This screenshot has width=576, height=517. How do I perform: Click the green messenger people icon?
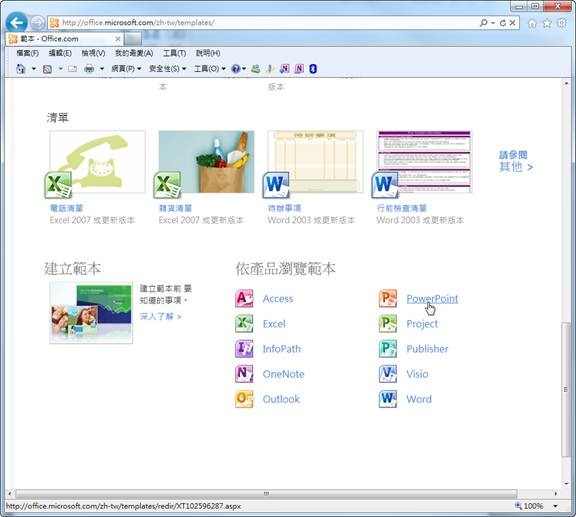256,69
